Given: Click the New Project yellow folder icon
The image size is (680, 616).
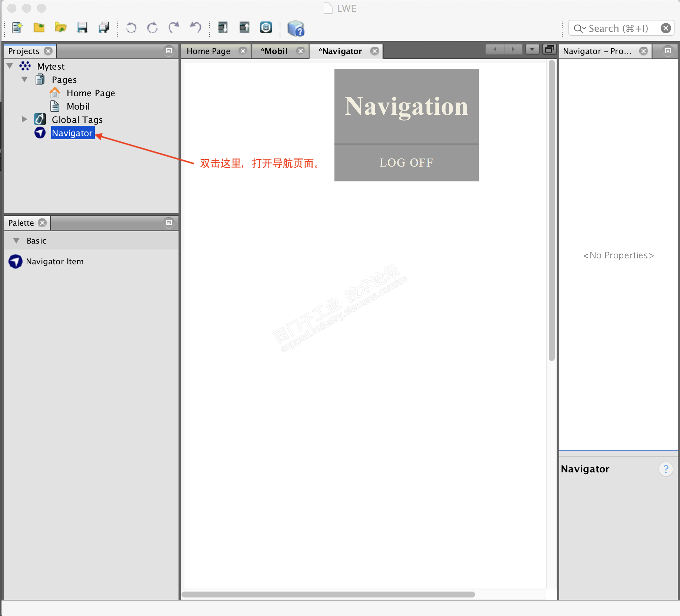Looking at the screenshot, I should click(39, 28).
